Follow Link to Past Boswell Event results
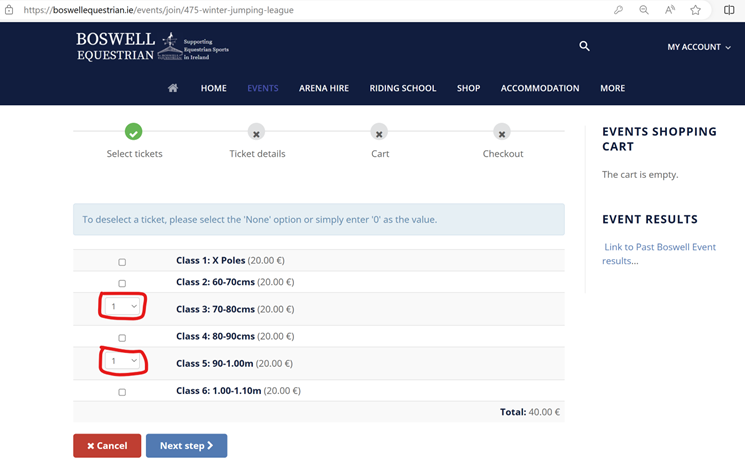 [659, 254]
